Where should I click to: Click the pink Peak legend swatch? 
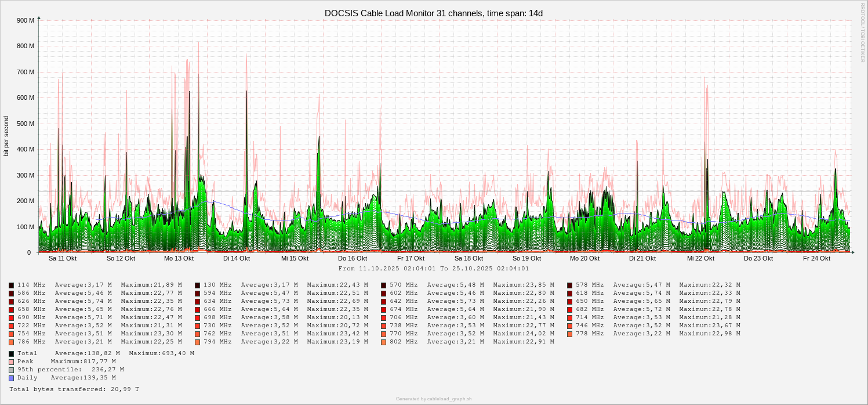(12, 361)
